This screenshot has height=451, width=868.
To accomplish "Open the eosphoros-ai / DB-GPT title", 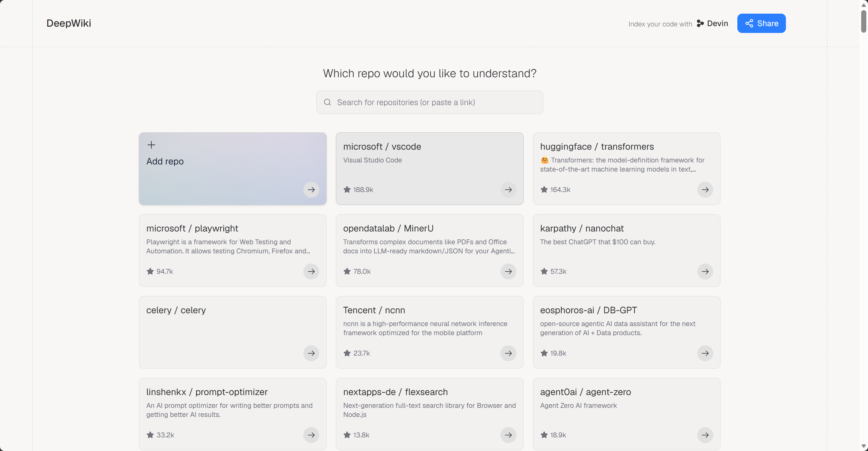I will pos(588,310).
